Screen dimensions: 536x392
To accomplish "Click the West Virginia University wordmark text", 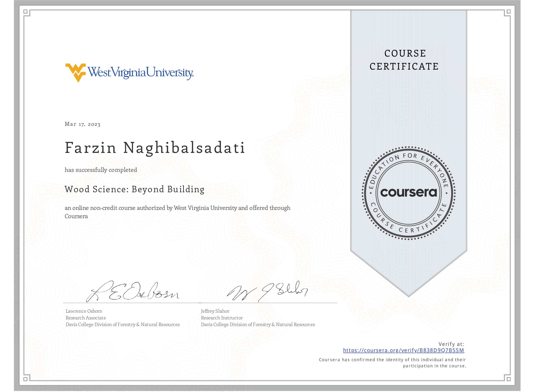I will (140, 73).
